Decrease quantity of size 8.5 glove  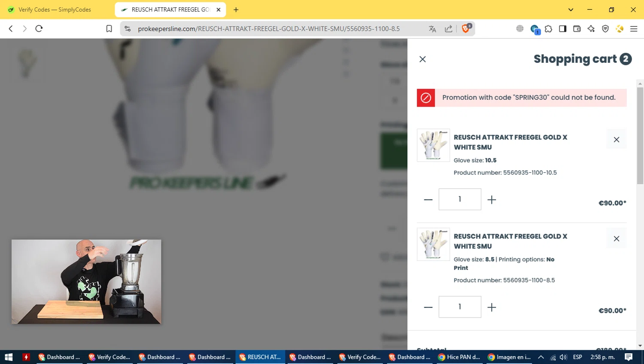[x=428, y=307]
